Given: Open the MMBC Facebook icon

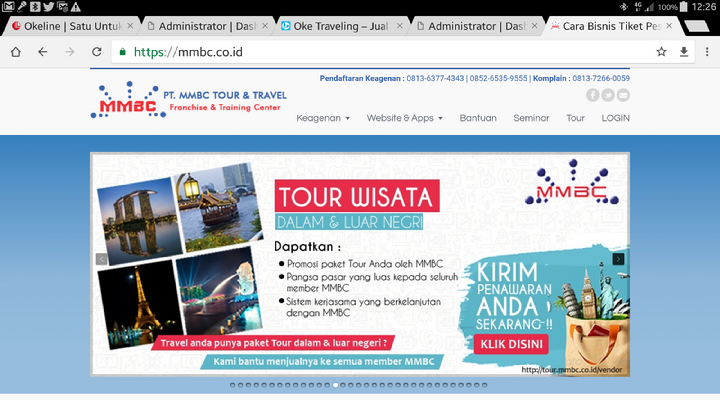Looking at the screenshot, I should [x=592, y=95].
